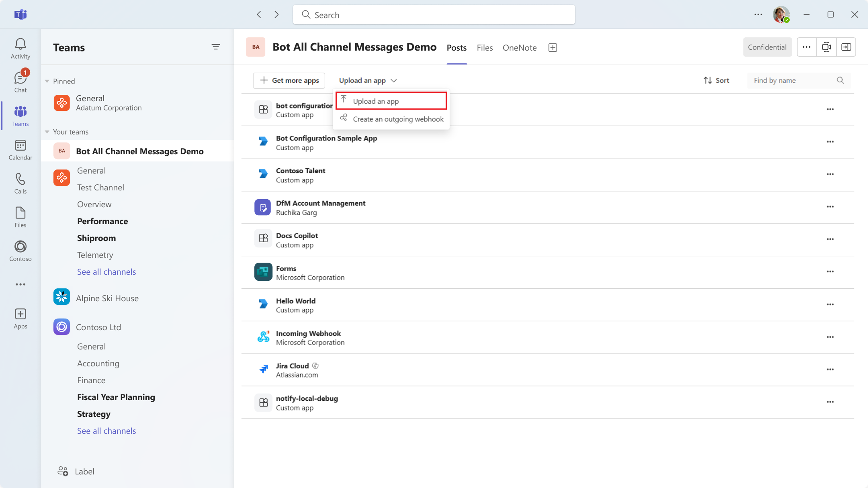Image resolution: width=868 pixels, height=488 pixels.
Task: Go back with the left arrow
Action: pyautogui.click(x=259, y=14)
